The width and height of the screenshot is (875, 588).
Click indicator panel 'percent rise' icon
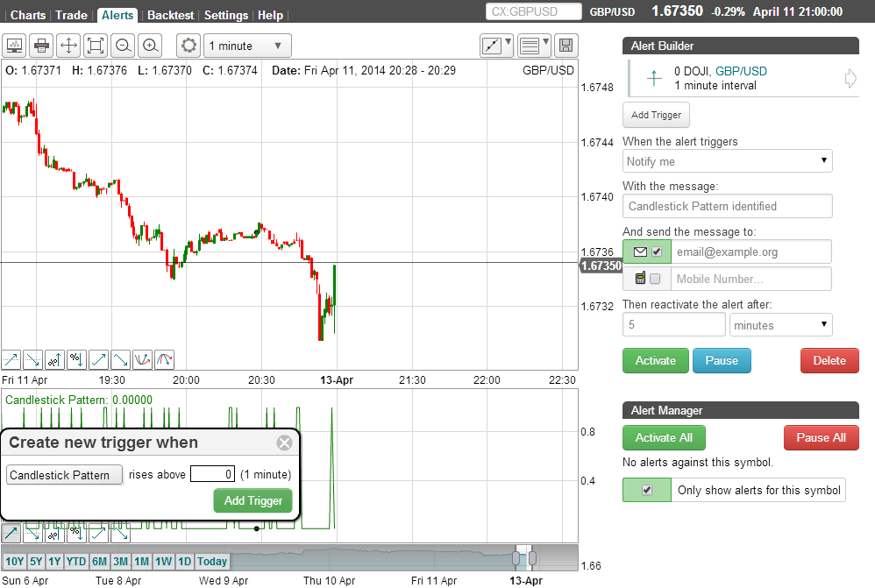54,534
